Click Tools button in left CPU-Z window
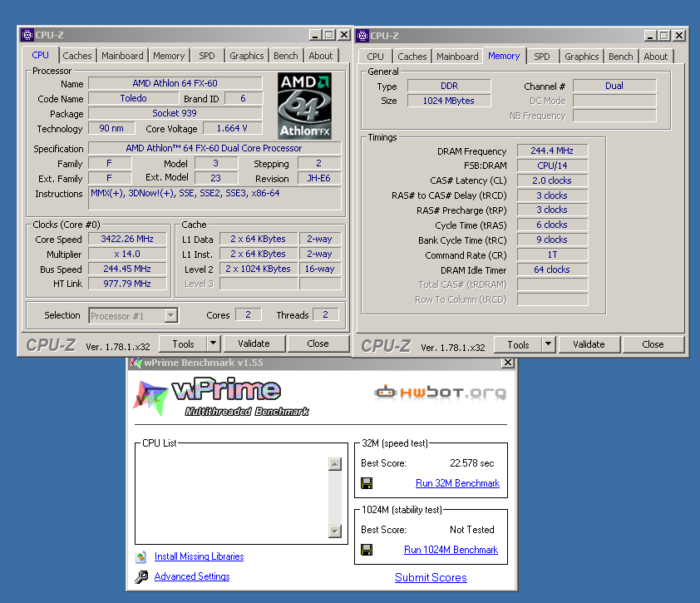This screenshot has height=603, width=700. coord(183,344)
